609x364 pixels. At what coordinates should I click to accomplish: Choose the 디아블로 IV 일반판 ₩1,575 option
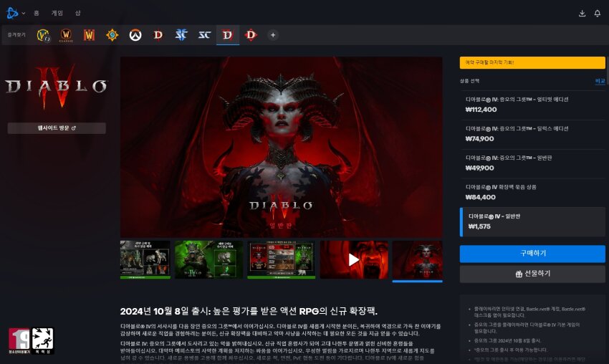coord(532,222)
